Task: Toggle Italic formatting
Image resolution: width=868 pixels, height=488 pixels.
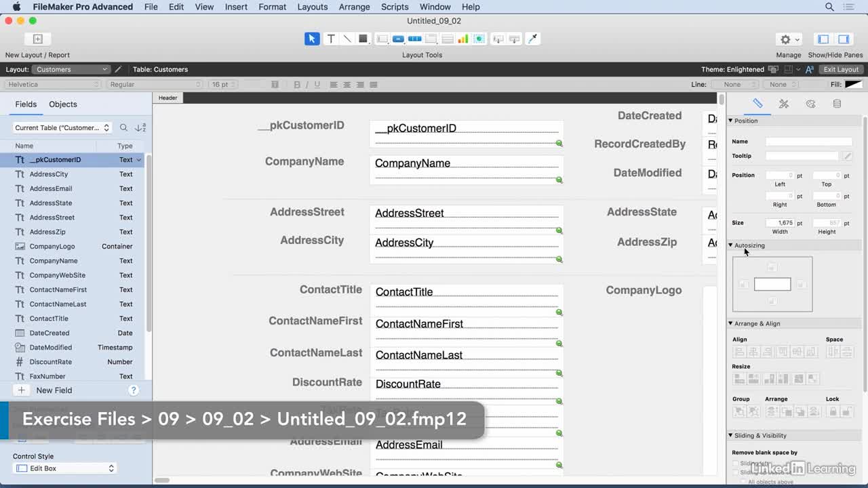Action: tap(307, 85)
